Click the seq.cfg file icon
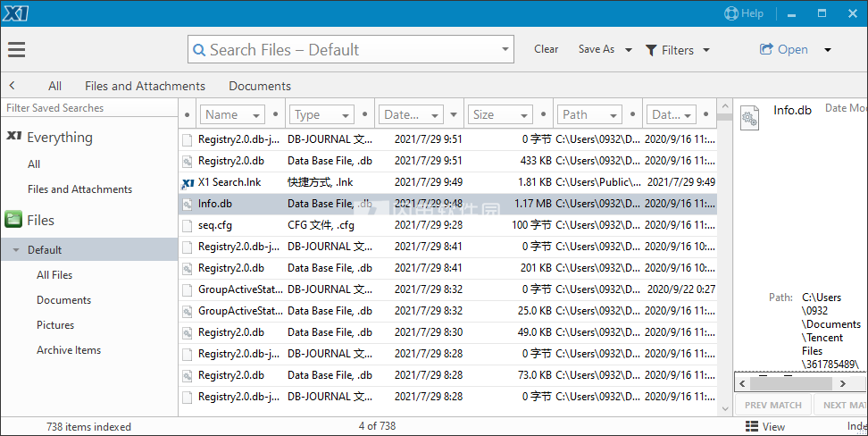This screenshot has height=436, width=868. (x=188, y=225)
